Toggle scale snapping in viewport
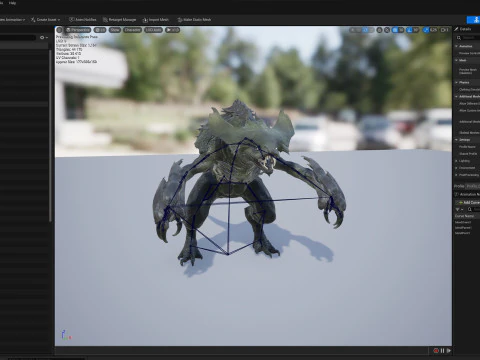This screenshot has width=480, height=360. (x=426, y=30)
